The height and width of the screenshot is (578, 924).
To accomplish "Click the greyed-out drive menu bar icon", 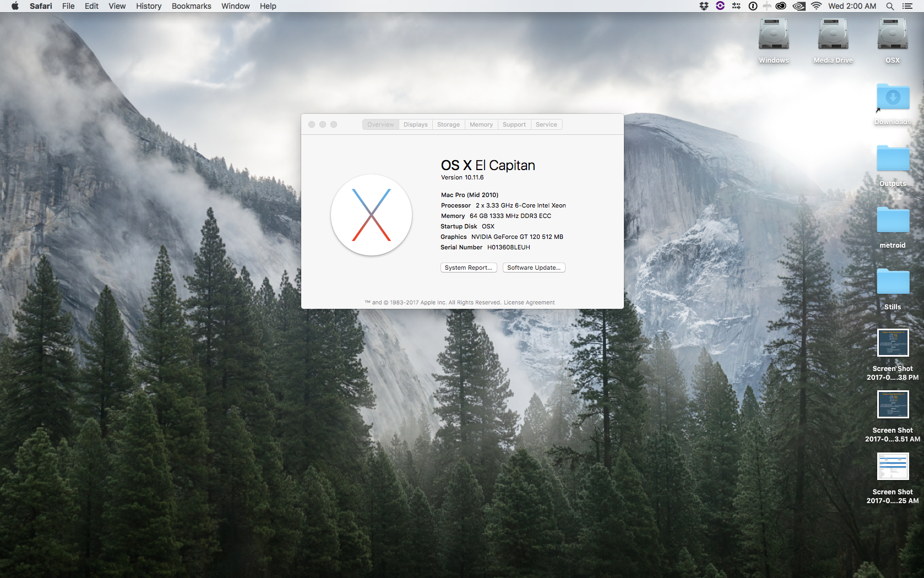I will tap(767, 6).
